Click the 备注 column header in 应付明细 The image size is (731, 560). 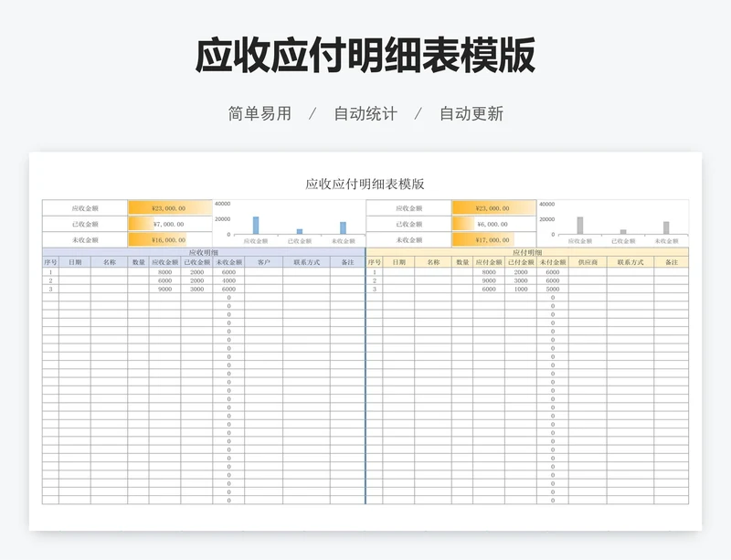tap(672, 262)
